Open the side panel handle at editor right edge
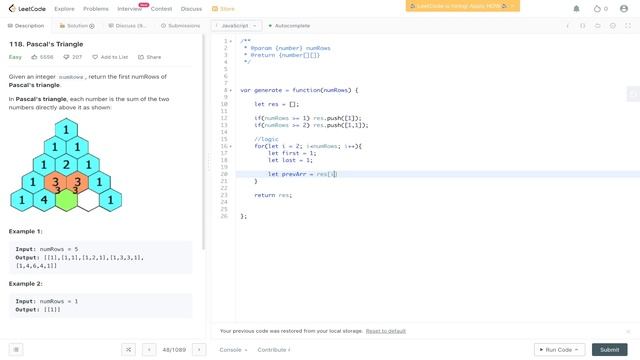Viewport: 640px width, 360px height. pyautogui.click(x=633, y=94)
